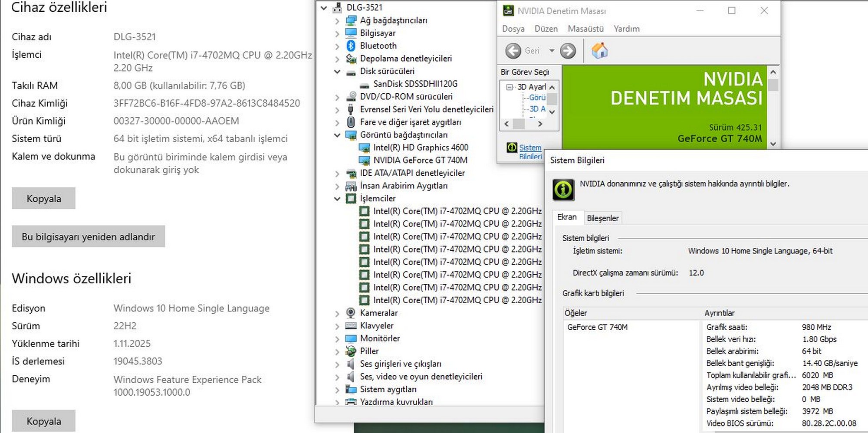Image resolution: width=868 pixels, height=433 pixels.
Task: Collapse the 3D Ayarları tree node
Action: (x=510, y=87)
